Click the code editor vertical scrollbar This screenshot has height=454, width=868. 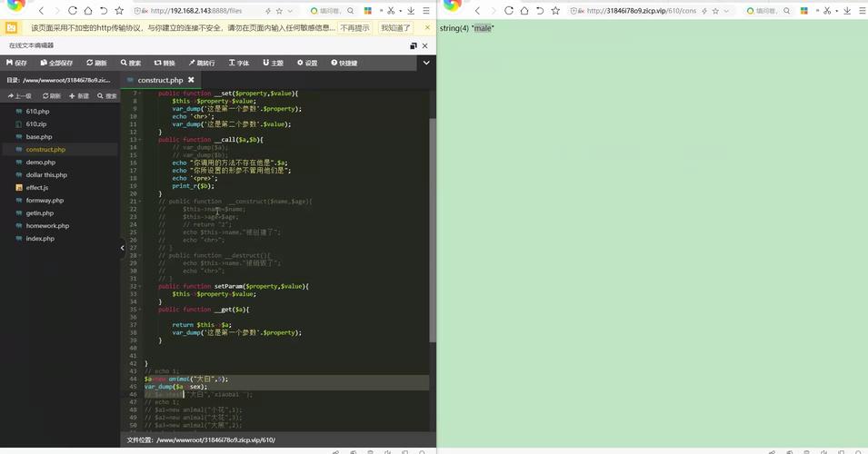click(433, 230)
